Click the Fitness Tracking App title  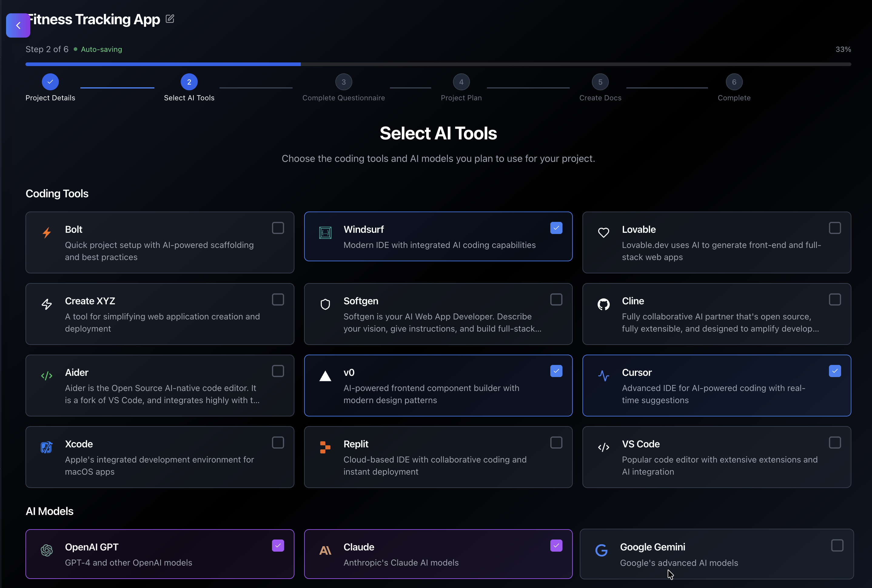tap(94, 19)
